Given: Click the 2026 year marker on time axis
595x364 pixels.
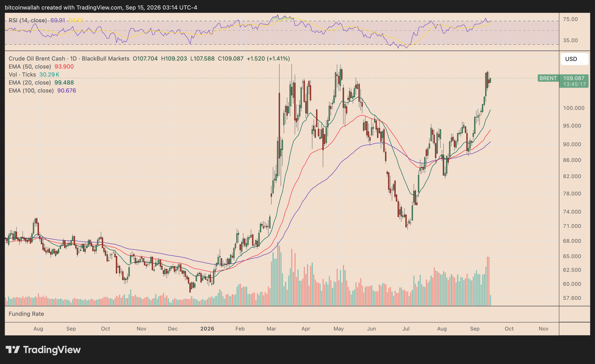Looking at the screenshot, I should (207, 329).
